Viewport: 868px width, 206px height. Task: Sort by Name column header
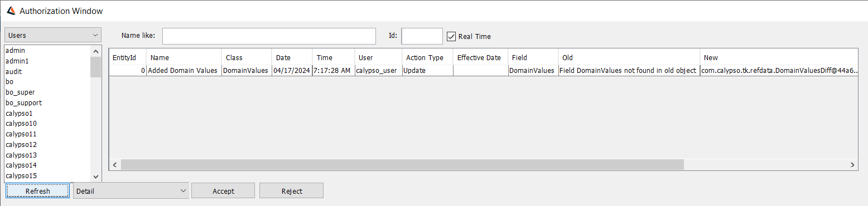pos(184,57)
